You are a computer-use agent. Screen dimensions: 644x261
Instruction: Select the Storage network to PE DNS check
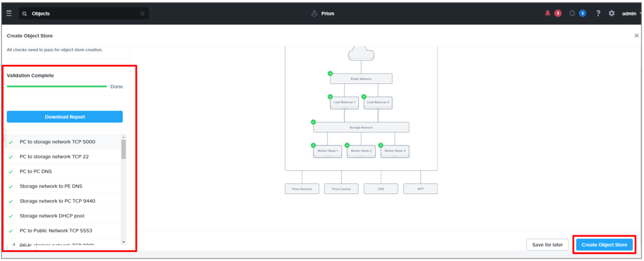point(64,186)
